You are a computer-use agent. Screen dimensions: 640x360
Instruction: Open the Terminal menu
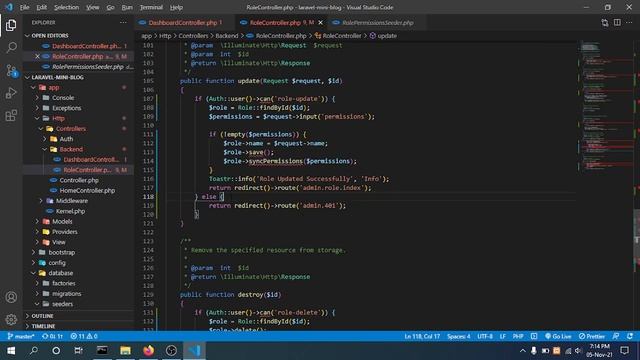(x=151, y=7)
